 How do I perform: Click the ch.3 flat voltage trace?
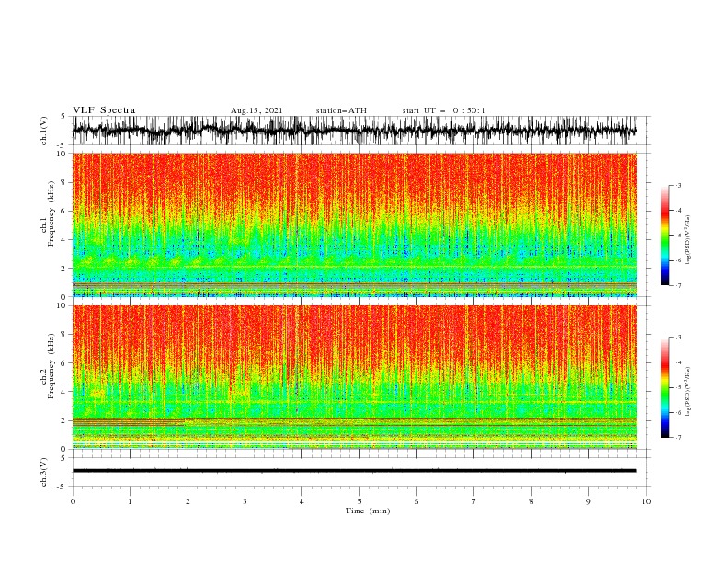(354, 471)
